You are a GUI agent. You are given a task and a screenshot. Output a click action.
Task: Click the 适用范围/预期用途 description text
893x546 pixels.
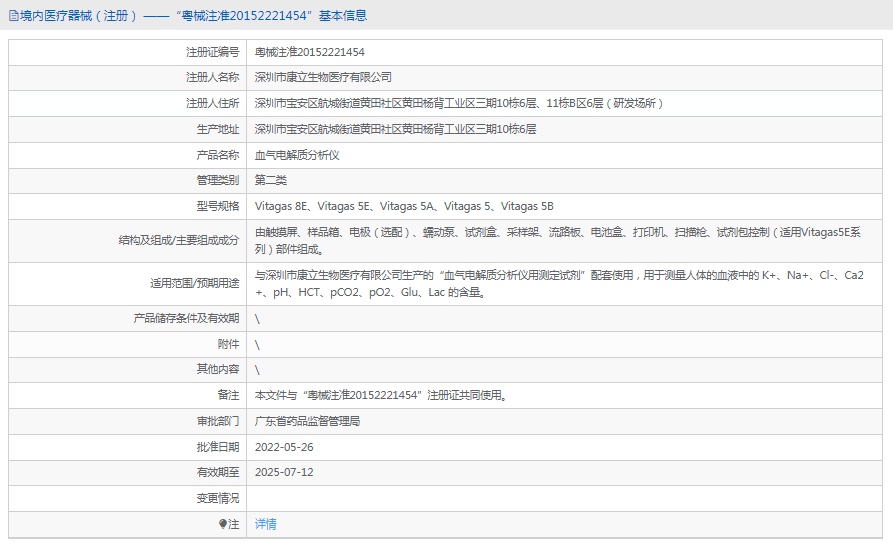pyautogui.click(x=559, y=284)
